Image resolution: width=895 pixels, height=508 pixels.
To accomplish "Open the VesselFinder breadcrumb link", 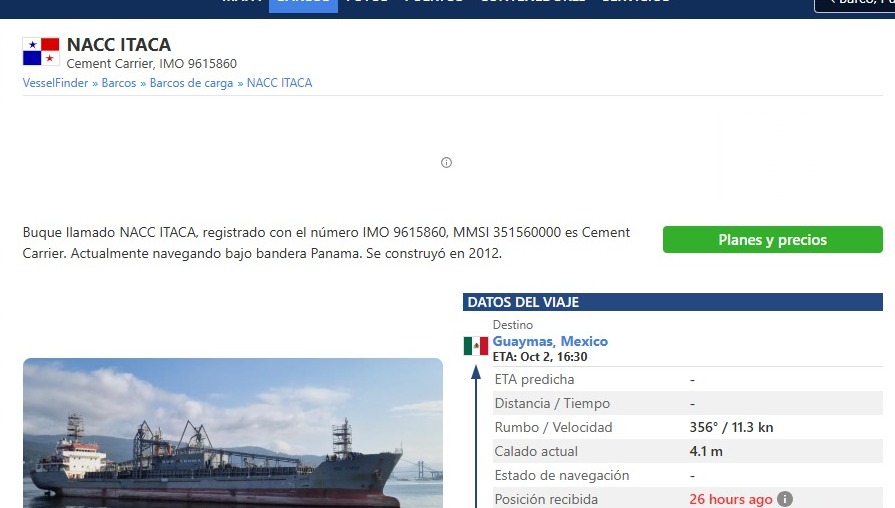I will 55,83.
